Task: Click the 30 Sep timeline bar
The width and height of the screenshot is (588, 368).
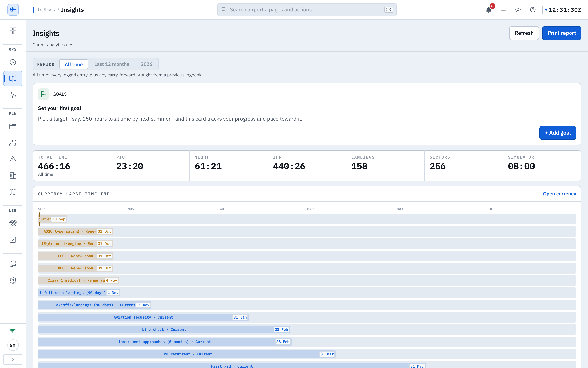Action: [x=53, y=219]
